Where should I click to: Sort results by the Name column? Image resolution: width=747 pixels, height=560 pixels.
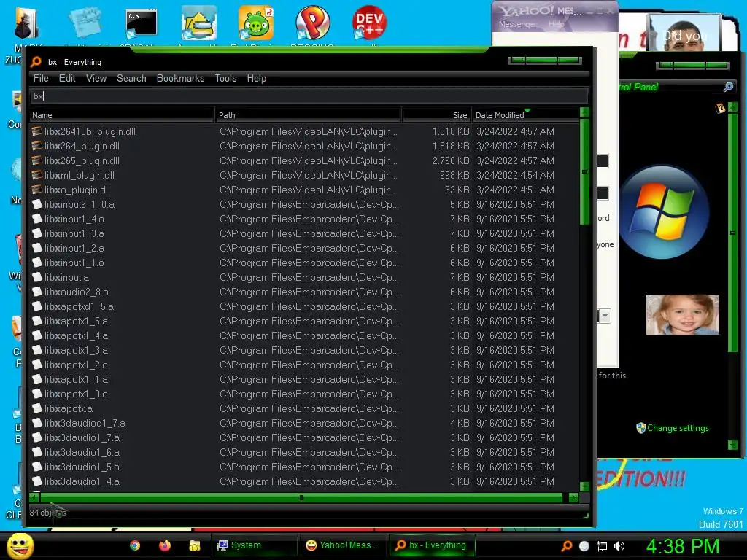122,115
